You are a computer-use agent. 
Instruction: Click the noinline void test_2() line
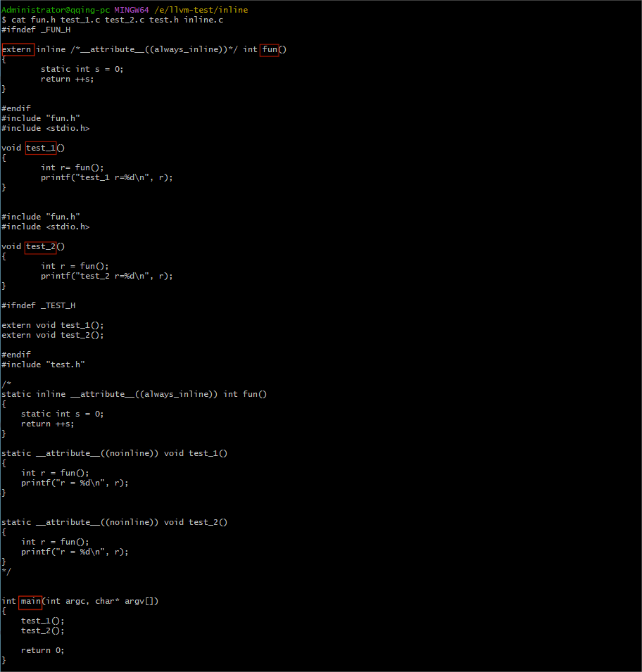(x=115, y=522)
